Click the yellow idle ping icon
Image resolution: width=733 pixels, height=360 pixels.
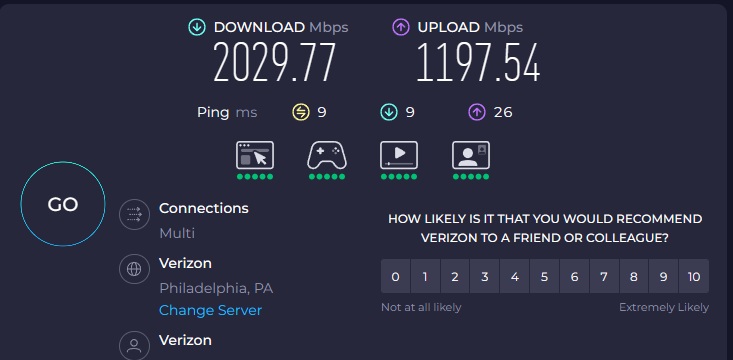coord(301,112)
